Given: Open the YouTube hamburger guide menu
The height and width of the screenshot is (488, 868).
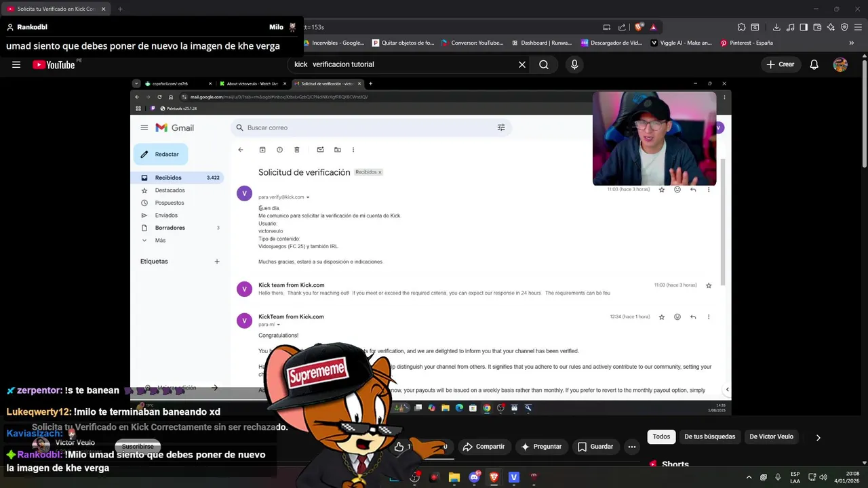Looking at the screenshot, I should [x=16, y=64].
